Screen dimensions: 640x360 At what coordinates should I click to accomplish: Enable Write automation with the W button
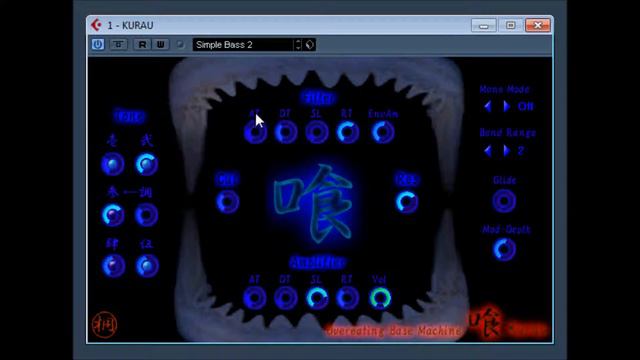click(x=161, y=44)
